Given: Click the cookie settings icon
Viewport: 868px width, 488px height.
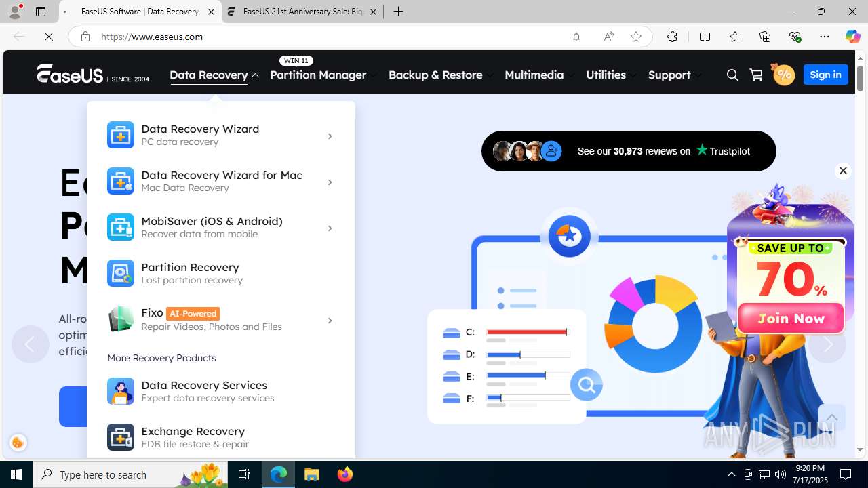Looking at the screenshot, I should coord(18,443).
